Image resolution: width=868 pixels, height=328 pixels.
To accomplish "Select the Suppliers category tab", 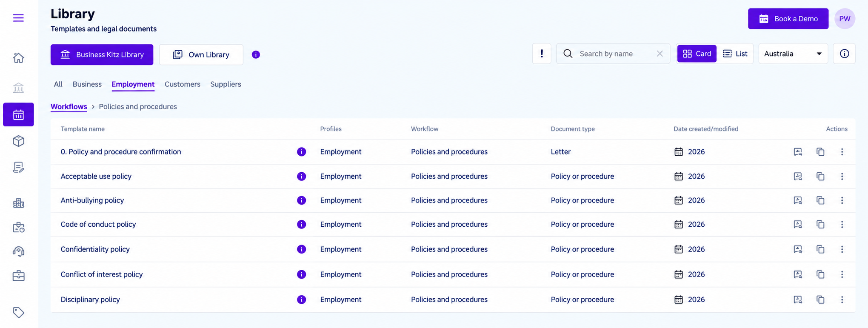I will click(x=226, y=84).
